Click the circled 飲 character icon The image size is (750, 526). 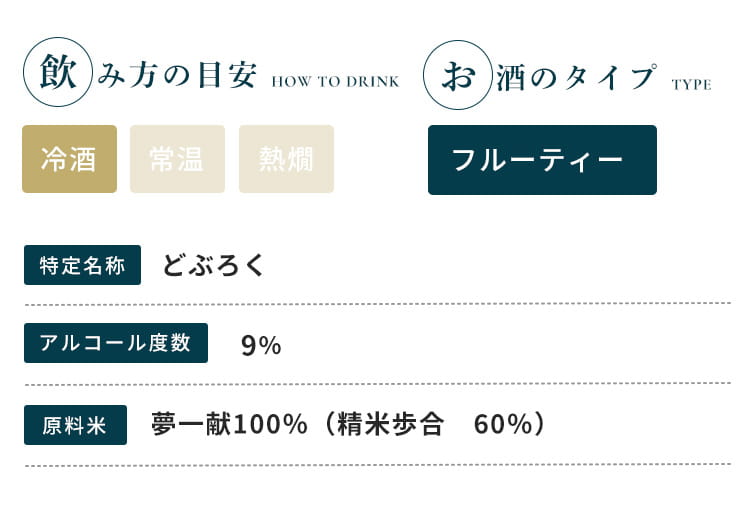[58, 75]
